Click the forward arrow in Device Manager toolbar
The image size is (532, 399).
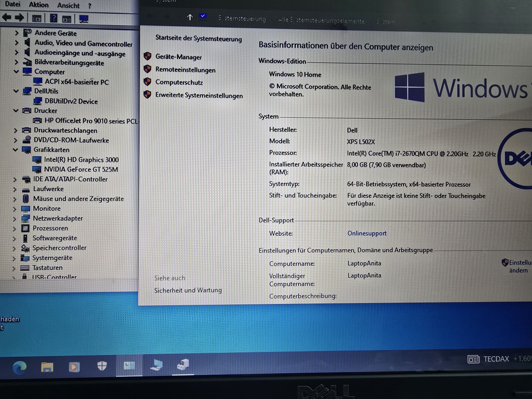[19, 18]
